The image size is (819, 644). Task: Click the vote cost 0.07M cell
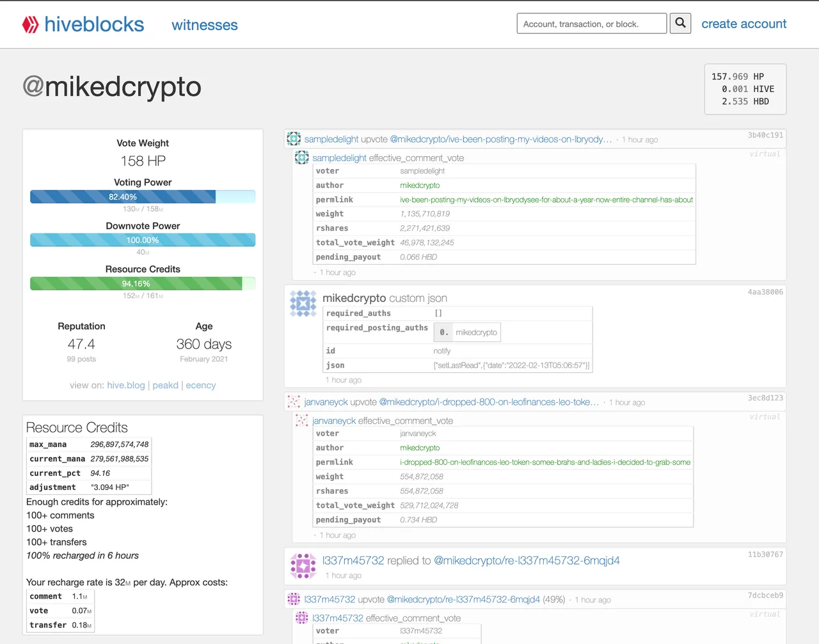click(81, 611)
